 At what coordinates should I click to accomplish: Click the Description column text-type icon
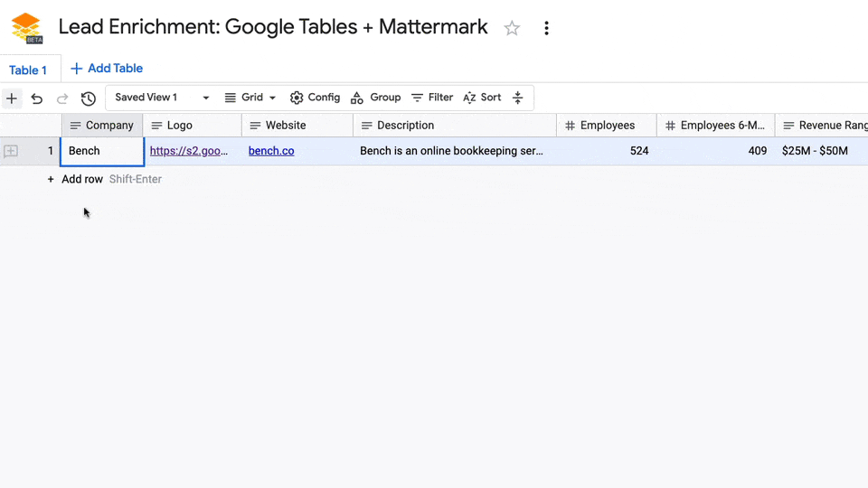pos(366,126)
